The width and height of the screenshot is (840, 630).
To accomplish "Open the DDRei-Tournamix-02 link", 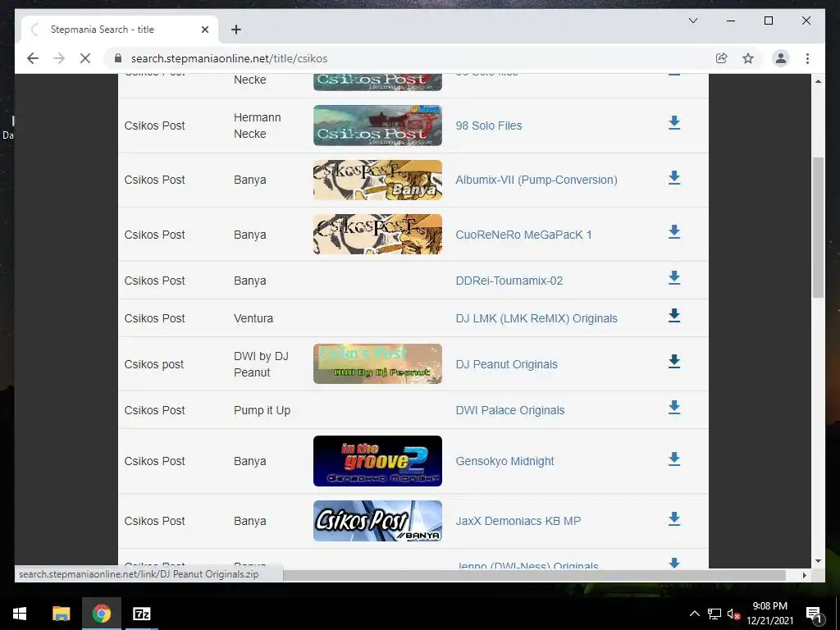I will pos(509,281).
